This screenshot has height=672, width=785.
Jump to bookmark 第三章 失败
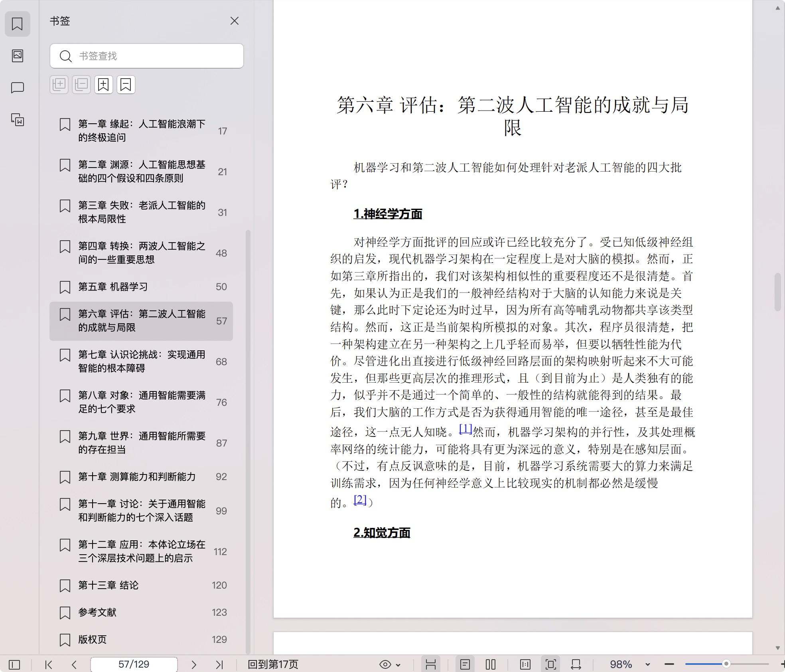(x=141, y=212)
